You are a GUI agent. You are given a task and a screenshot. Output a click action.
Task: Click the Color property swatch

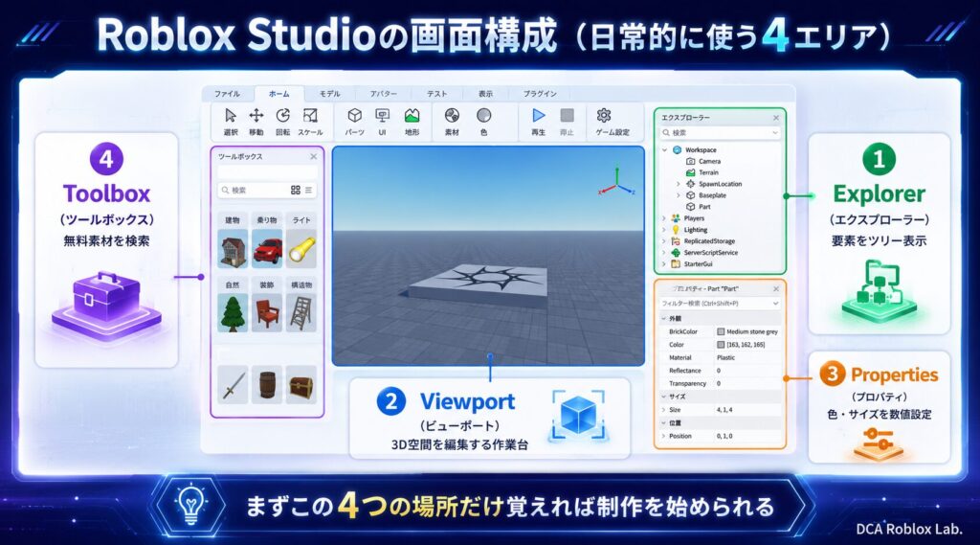pos(721,345)
